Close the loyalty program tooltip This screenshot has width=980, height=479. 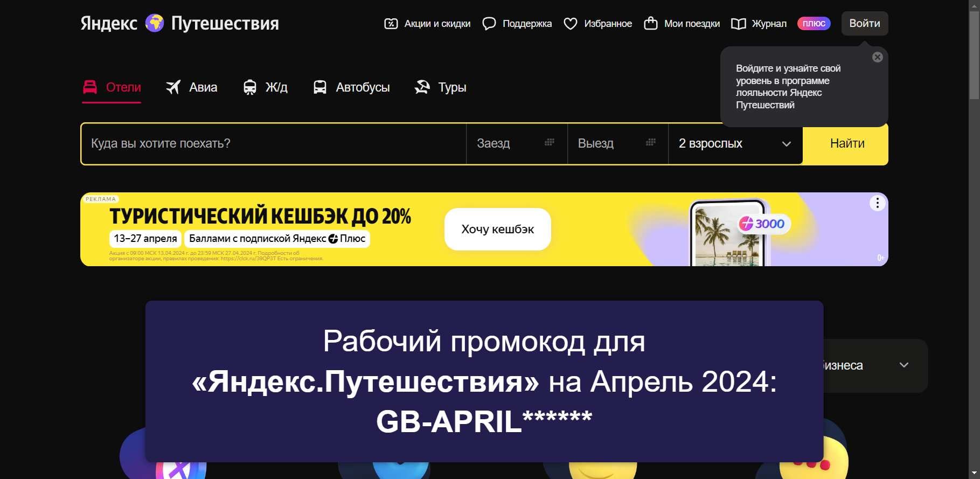click(x=877, y=57)
